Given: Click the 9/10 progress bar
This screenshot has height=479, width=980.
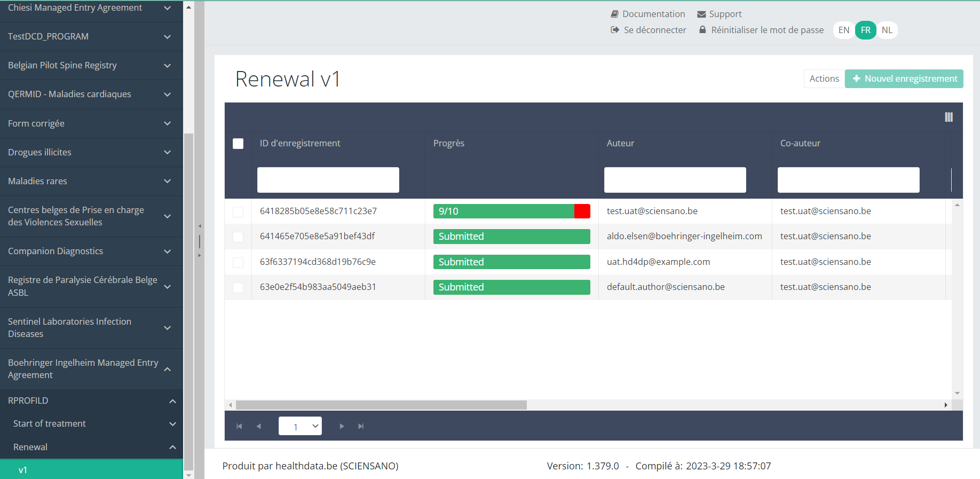Looking at the screenshot, I should (511, 211).
